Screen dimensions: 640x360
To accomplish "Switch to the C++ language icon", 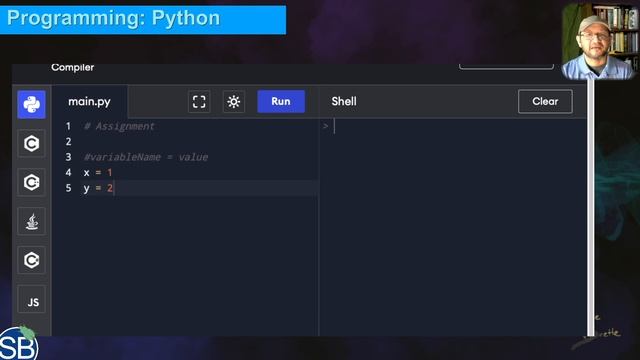I will [31, 182].
